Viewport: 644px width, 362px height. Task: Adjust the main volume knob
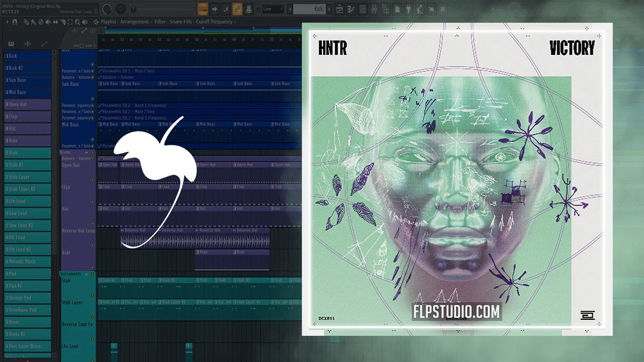[107, 9]
